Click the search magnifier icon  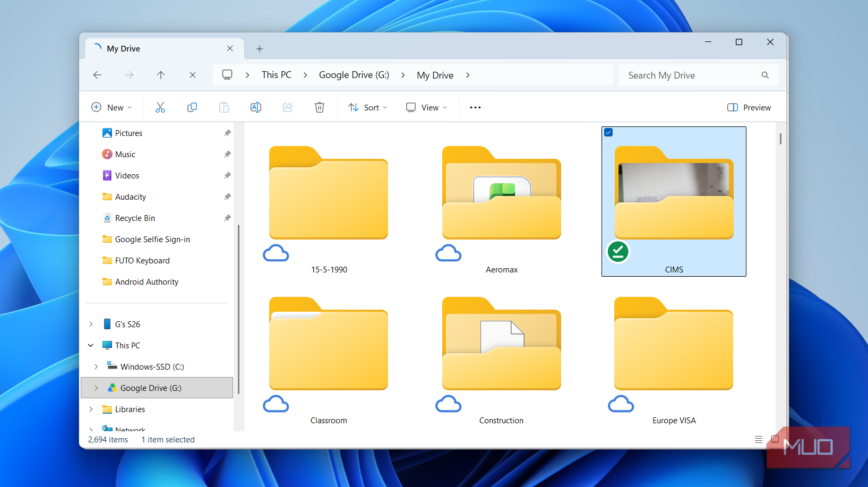[765, 75]
